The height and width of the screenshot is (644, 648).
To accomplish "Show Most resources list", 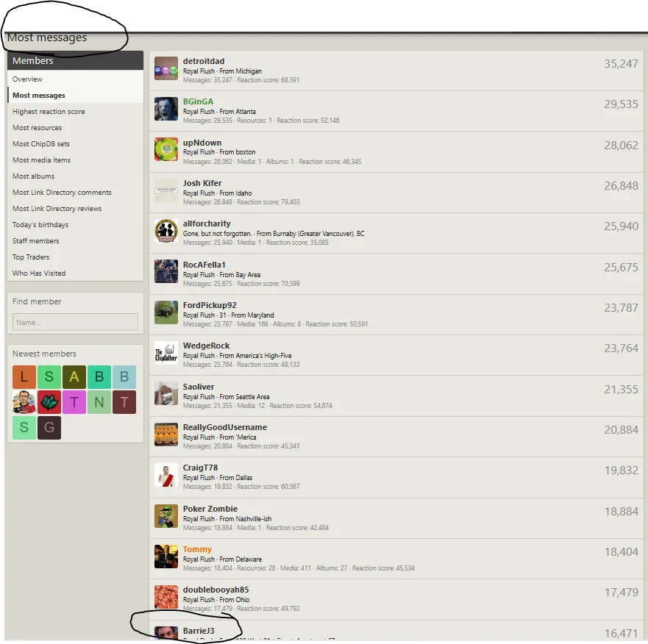I will point(38,128).
